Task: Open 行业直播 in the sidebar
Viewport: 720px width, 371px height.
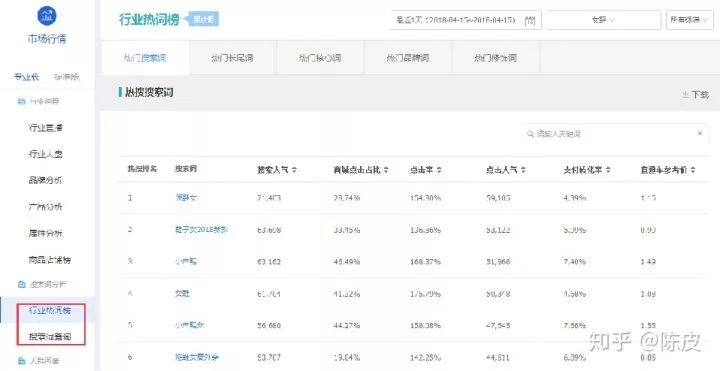Action: [46, 128]
